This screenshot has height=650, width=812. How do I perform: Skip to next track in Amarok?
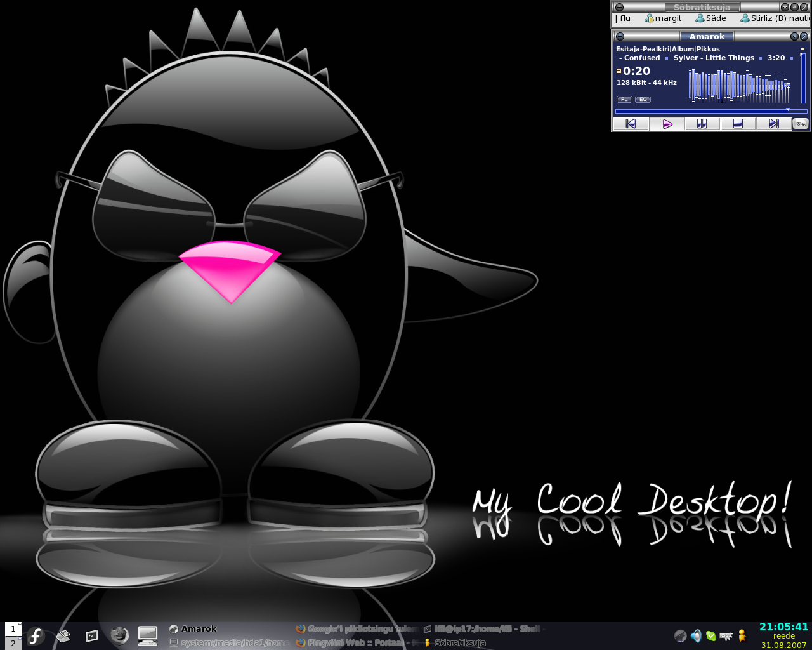(773, 124)
